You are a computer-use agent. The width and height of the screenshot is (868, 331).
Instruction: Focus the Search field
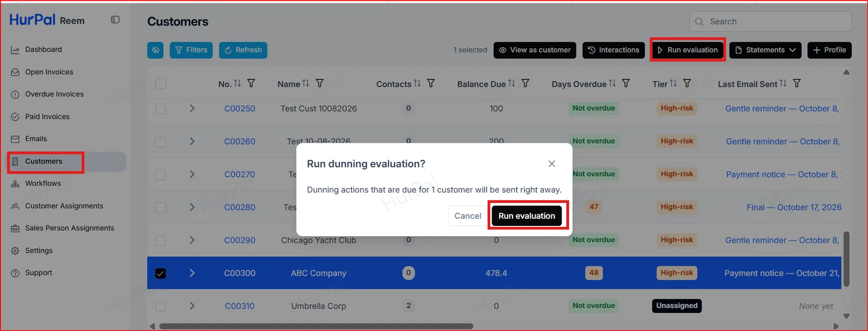coord(770,22)
